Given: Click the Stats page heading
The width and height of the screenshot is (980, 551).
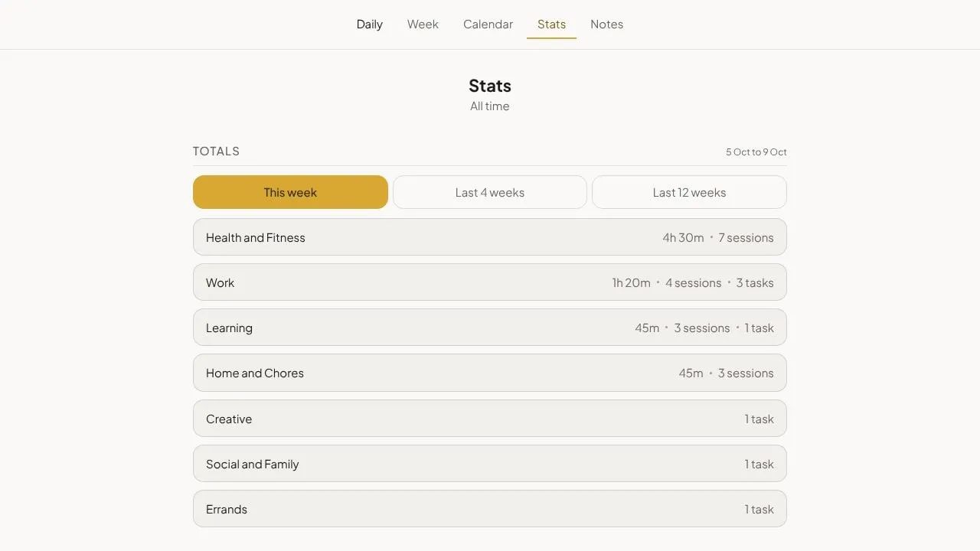Looking at the screenshot, I should click(x=490, y=86).
